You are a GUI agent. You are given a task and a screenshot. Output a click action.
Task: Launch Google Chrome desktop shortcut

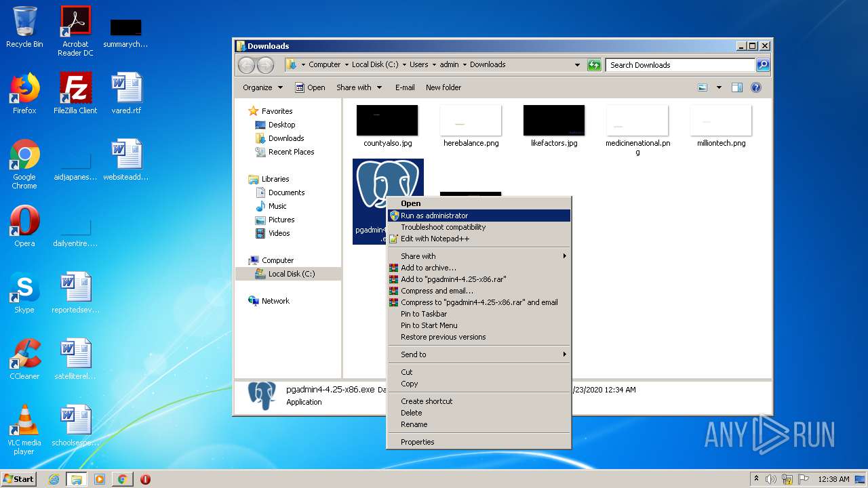[x=24, y=164]
